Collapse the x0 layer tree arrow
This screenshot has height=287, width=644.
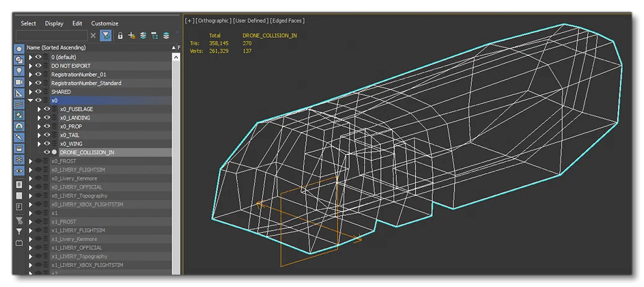pos(30,100)
